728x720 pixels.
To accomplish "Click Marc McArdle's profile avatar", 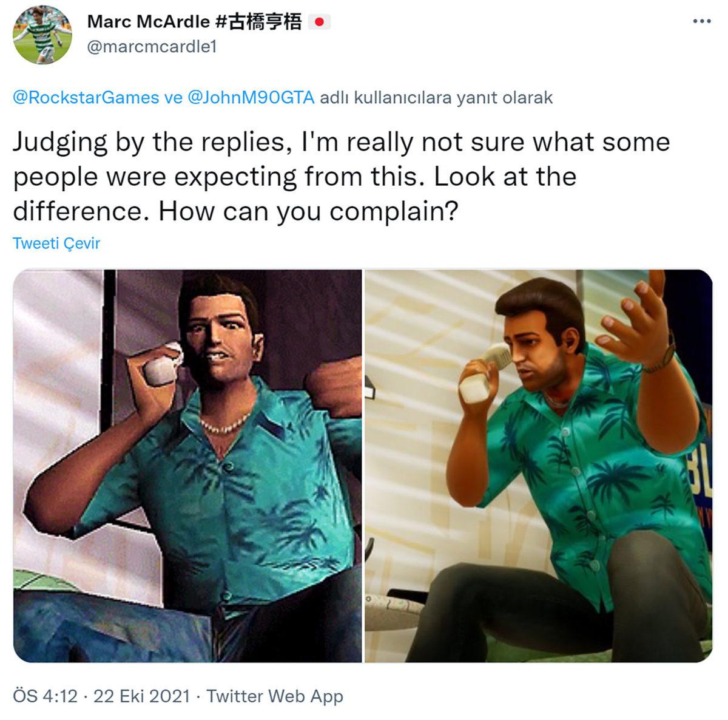I will click(x=42, y=35).
